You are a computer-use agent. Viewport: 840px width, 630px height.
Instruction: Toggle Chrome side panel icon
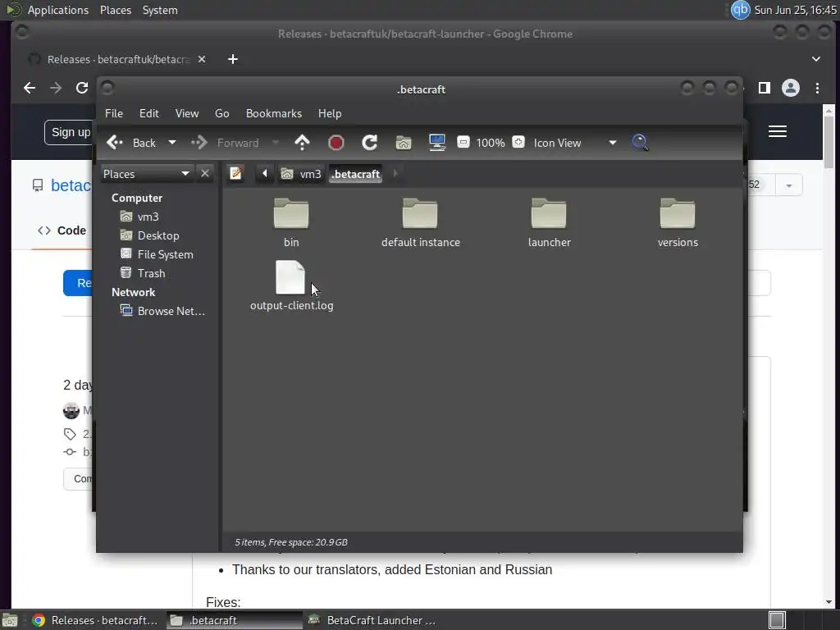pyautogui.click(x=765, y=88)
